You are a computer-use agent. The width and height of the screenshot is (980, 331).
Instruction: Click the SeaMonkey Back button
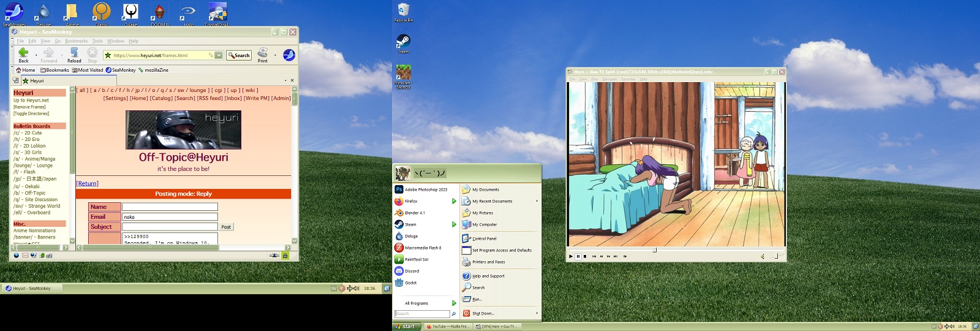point(23,55)
